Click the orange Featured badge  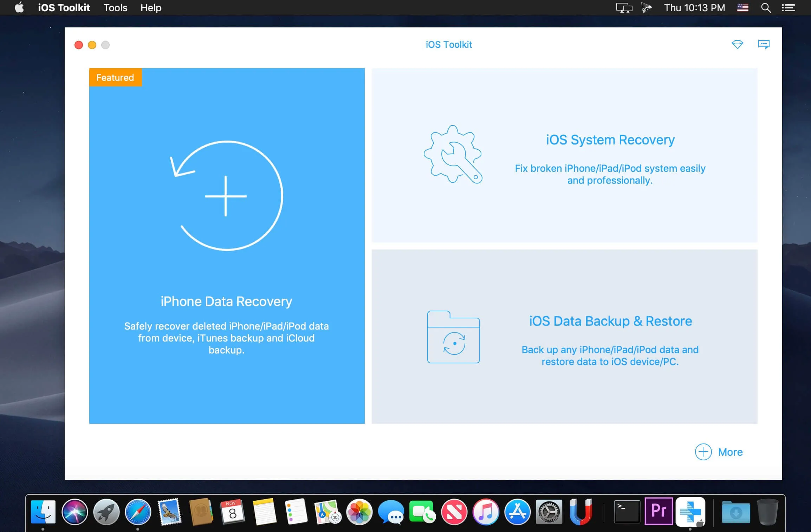tap(115, 77)
